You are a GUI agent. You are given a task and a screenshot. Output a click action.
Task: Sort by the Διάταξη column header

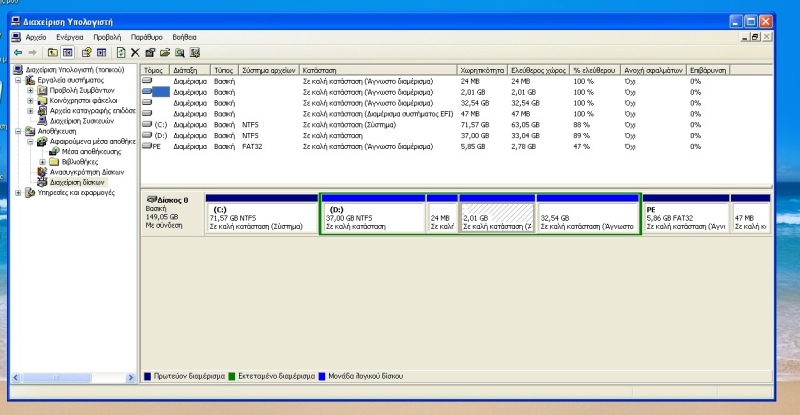point(190,70)
